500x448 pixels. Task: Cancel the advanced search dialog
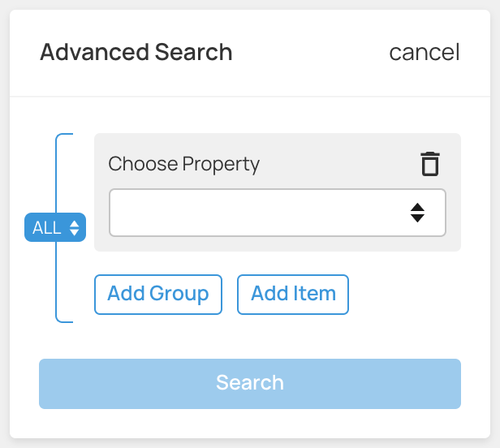click(425, 52)
